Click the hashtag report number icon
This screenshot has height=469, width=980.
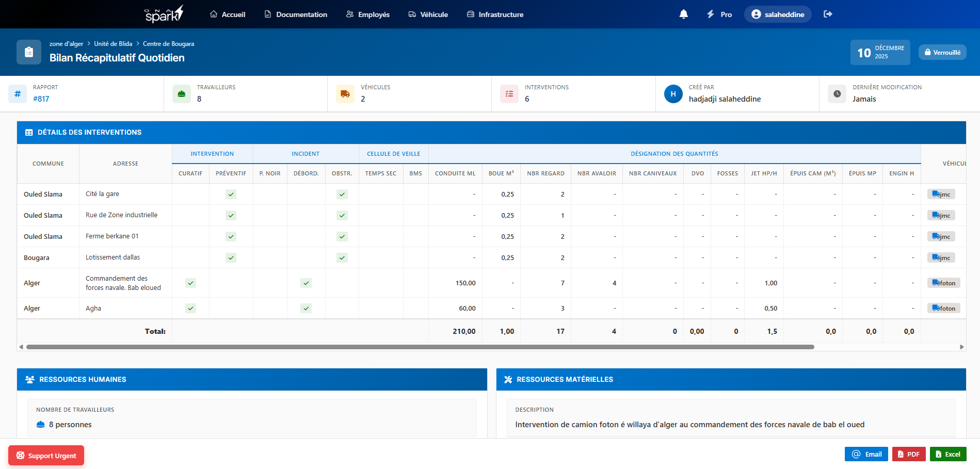click(18, 94)
